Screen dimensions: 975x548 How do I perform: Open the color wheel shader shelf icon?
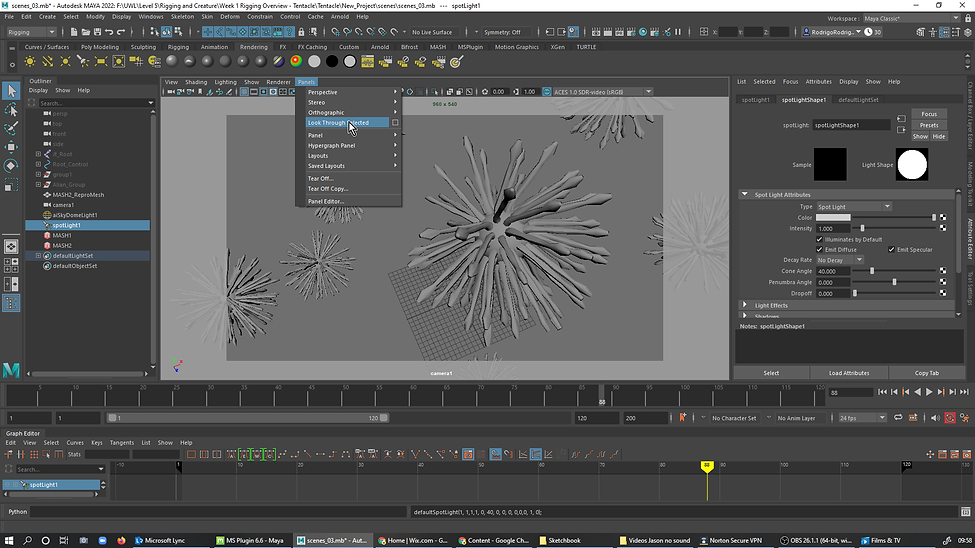(x=296, y=61)
